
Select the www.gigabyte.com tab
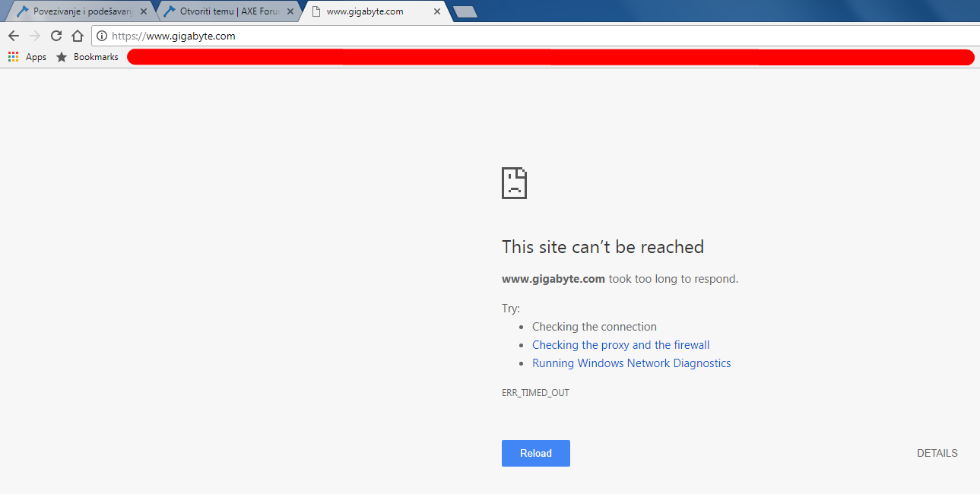(x=365, y=11)
